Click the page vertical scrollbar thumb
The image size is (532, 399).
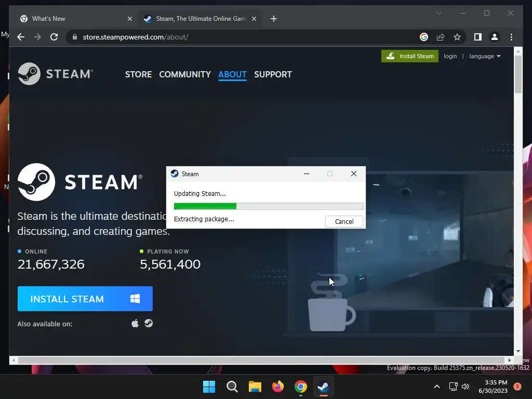[518, 74]
